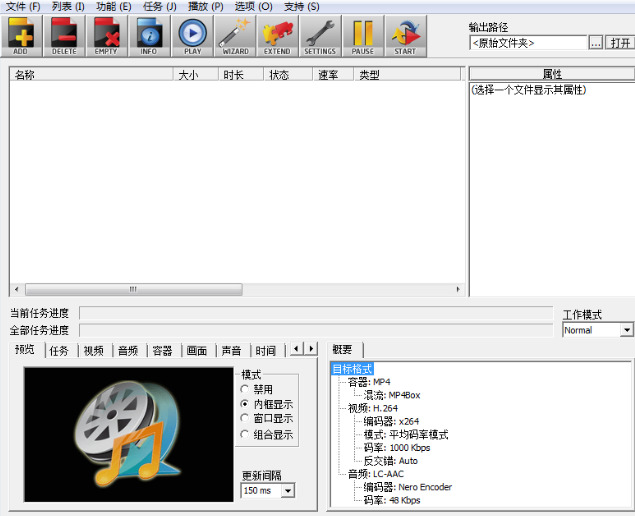Open the SETTINGS wrench icon
The width and height of the screenshot is (635, 516).
(x=321, y=36)
